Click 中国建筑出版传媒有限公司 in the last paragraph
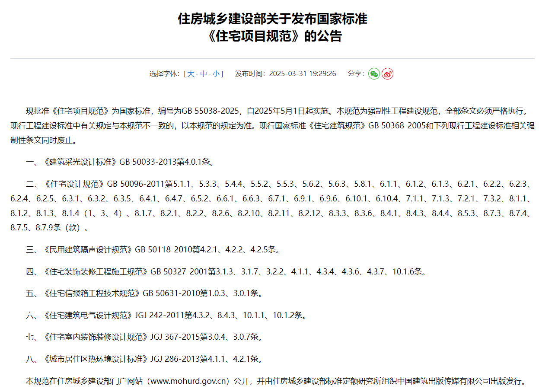The image size is (539, 392). [444, 381]
